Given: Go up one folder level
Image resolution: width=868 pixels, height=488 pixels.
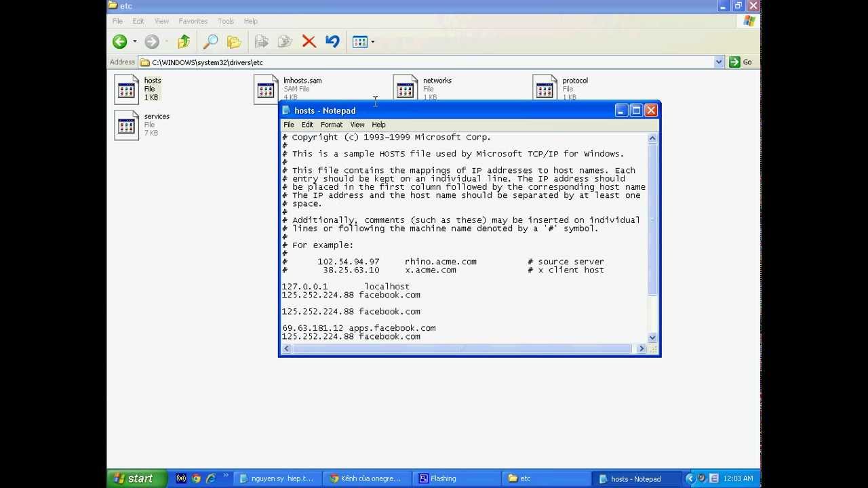Looking at the screenshot, I should [184, 42].
